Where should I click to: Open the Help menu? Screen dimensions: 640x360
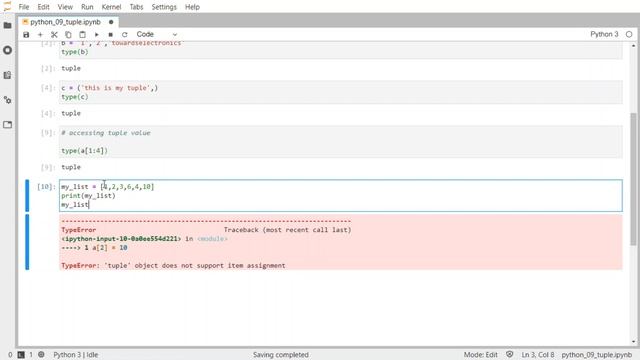pos(192,7)
